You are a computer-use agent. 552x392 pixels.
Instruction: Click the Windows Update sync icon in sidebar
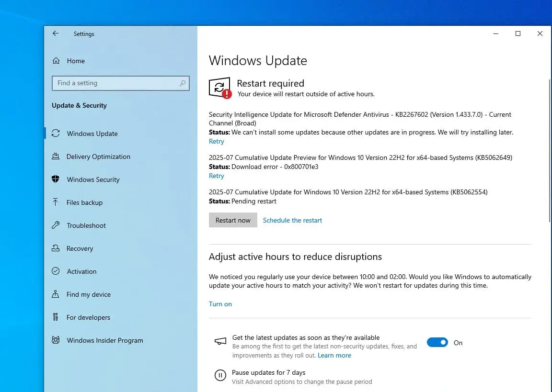point(56,133)
